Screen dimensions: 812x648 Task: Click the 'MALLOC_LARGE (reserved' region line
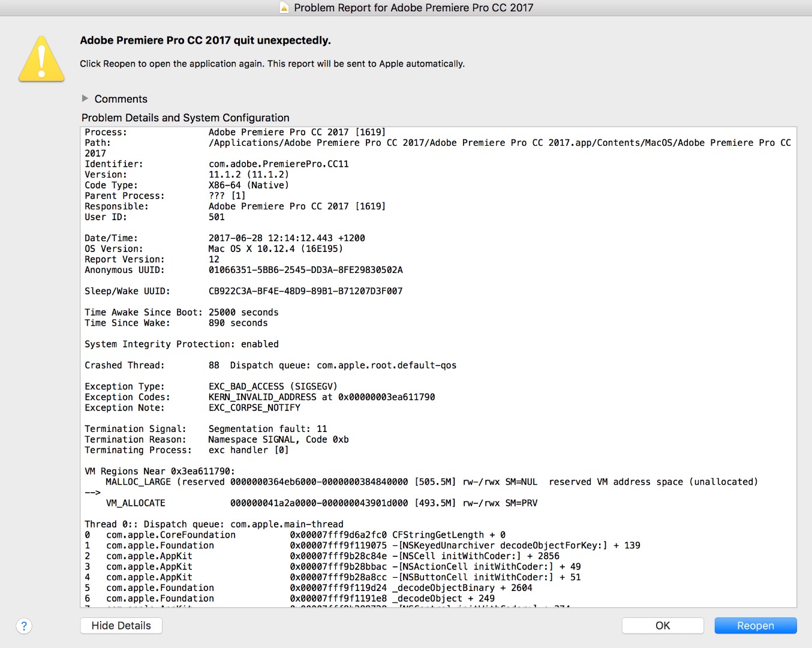[432, 482]
